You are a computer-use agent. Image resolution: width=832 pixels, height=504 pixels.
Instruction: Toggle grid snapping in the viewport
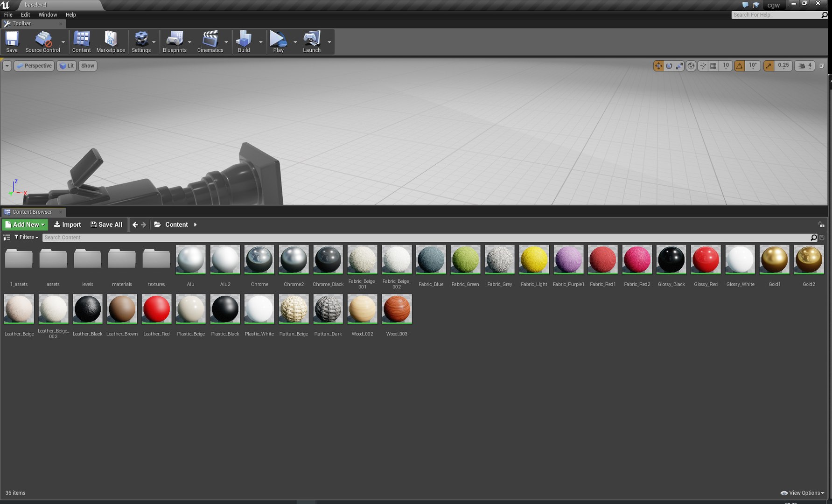tap(713, 66)
